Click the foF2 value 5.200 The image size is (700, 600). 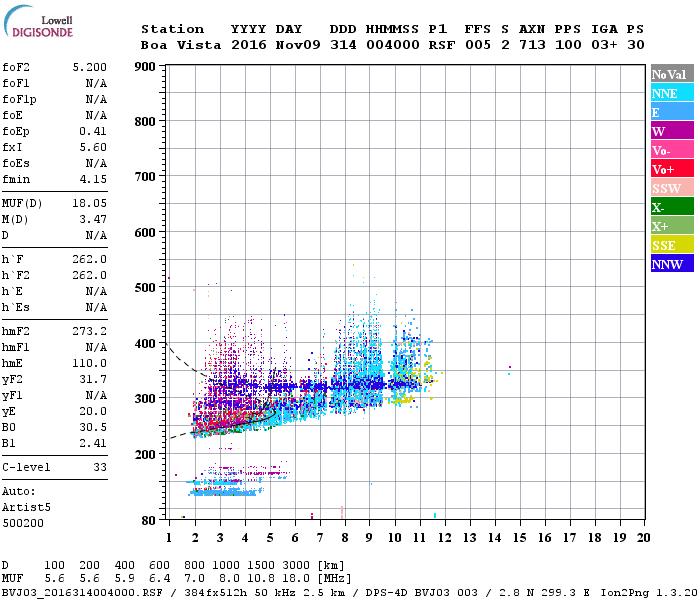coord(90,67)
